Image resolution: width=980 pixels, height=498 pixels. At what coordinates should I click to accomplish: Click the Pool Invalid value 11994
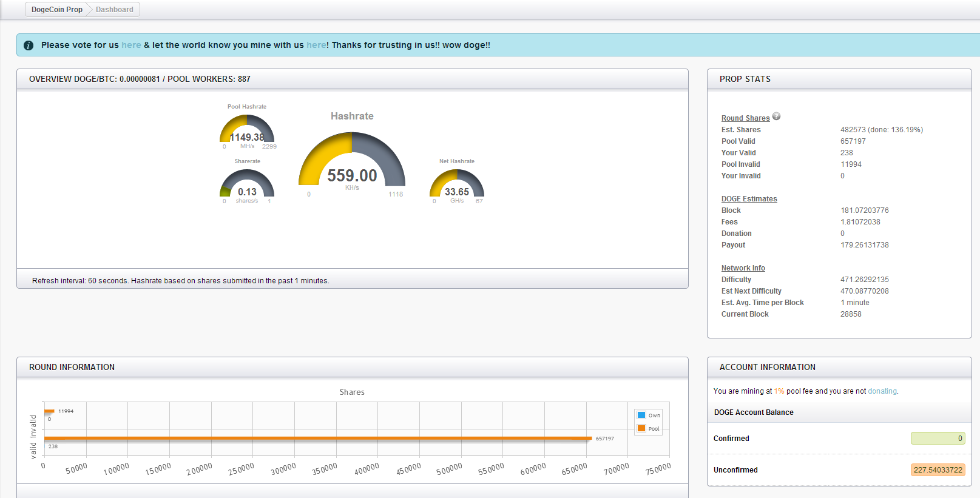851,164
